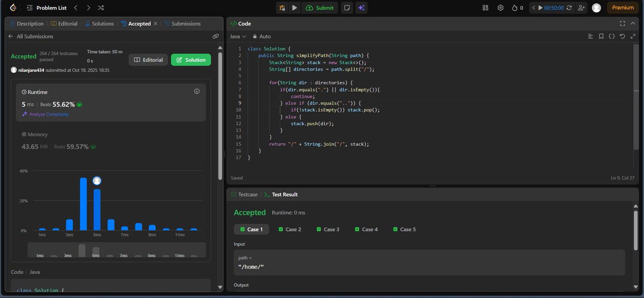644x298 pixels.
Task: Go back to All Submissions
Action: click(x=31, y=36)
